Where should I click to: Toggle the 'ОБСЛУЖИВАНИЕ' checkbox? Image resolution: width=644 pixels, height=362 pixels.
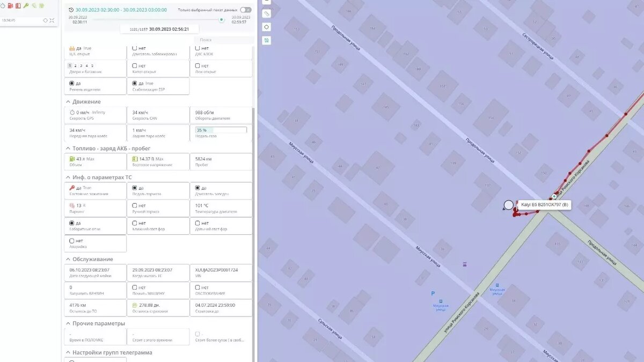tap(198, 287)
